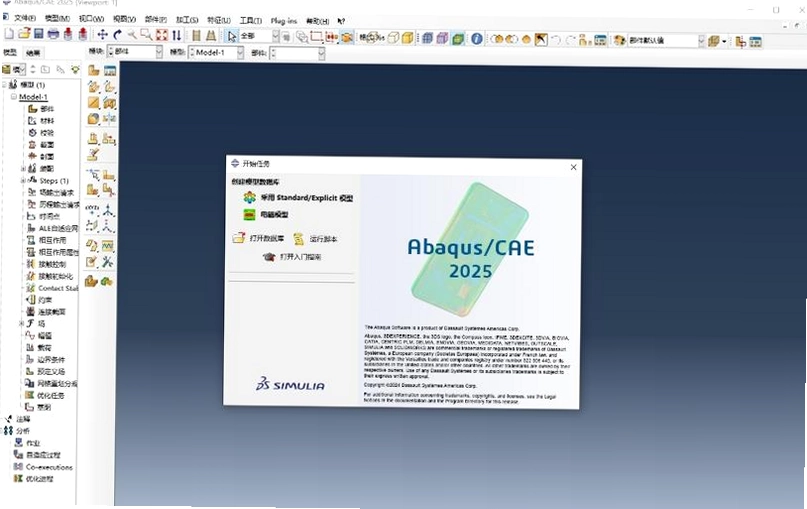Toggle perspective view trapezoid icon
Viewport: 807px width, 509px height.
[211, 36]
